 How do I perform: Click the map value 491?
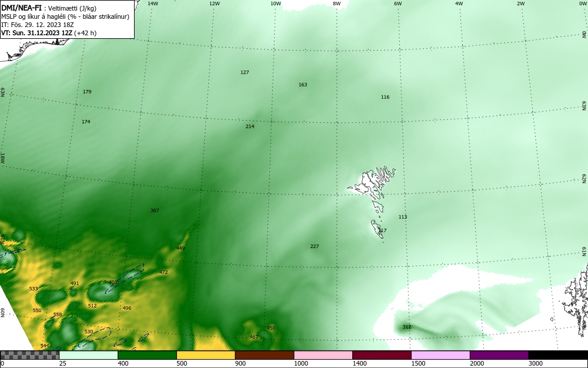click(x=75, y=284)
